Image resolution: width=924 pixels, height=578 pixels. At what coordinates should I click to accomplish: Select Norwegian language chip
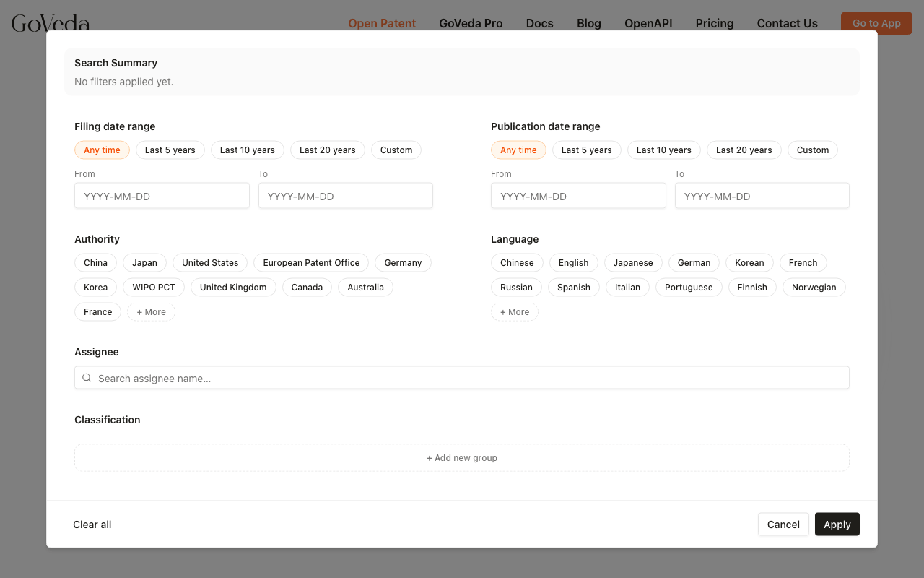tap(814, 288)
